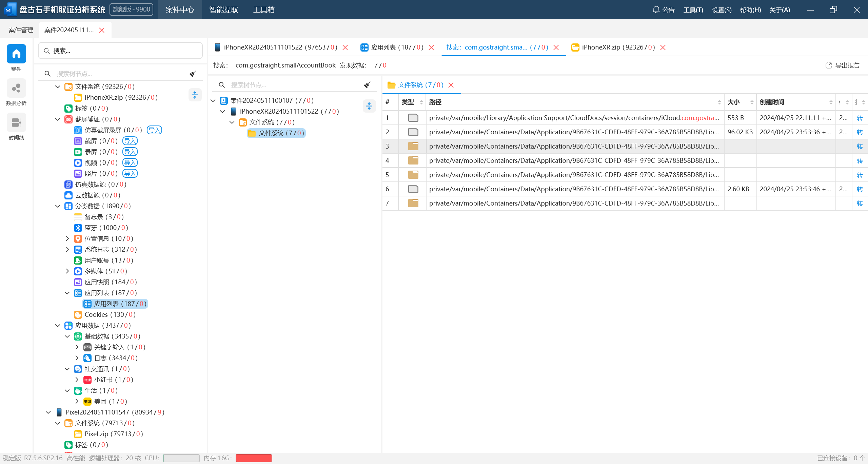Screen dimensions: 868x464
Task: Click the broom clear icon in left tree search
Action: (x=193, y=74)
